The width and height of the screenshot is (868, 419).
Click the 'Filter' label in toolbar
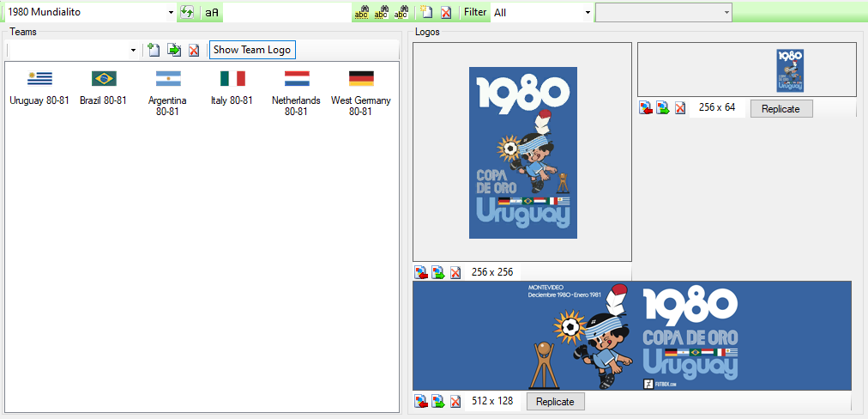click(475, 12)
